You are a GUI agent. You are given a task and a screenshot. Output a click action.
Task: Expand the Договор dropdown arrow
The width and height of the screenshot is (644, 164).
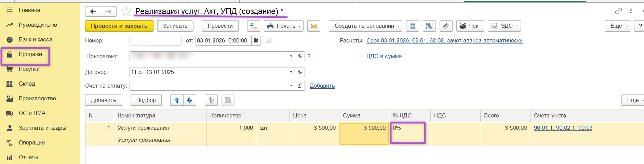291,72
